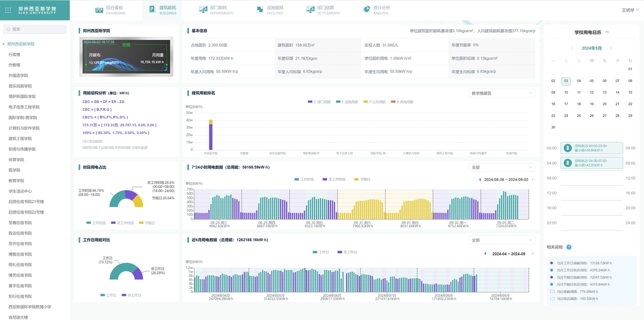Select 启贤住宿书院21号楼 in the tree
This screenshot has width=644, height=320.
[26, 201]
